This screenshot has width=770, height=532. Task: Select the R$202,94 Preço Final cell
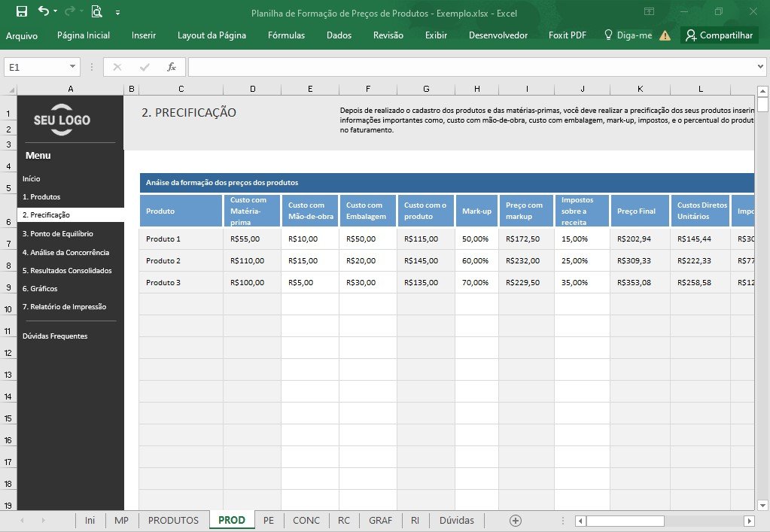(x=640, y=239)
